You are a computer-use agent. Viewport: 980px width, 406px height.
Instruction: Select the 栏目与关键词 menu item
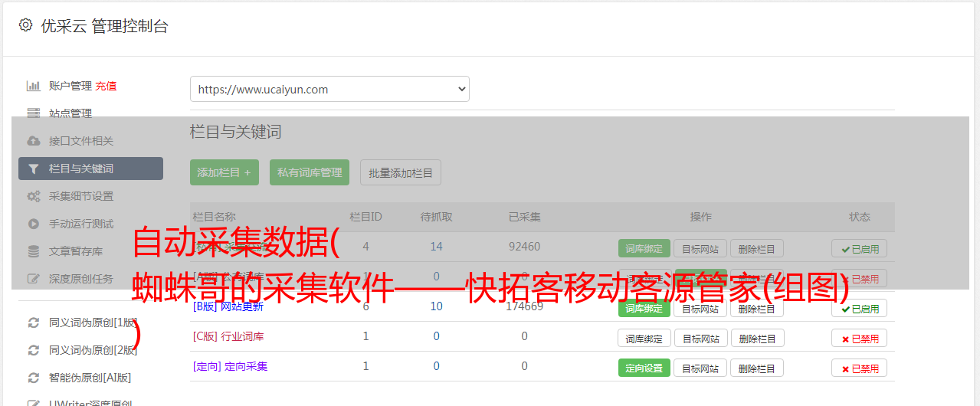[90, 169]
